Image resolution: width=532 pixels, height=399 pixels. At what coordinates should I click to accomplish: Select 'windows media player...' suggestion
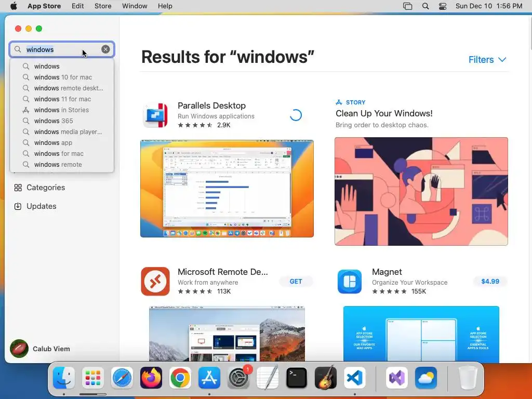coord(62,131)
